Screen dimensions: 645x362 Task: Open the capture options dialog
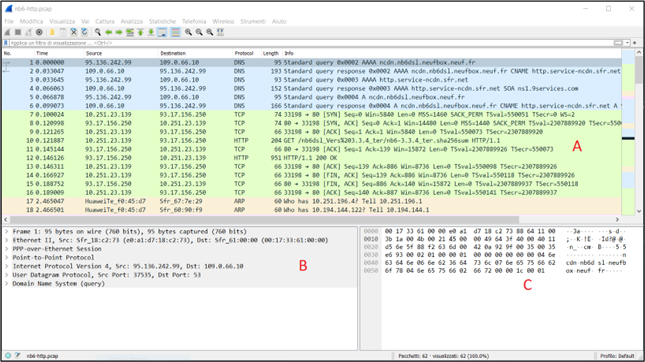(39, 32)
